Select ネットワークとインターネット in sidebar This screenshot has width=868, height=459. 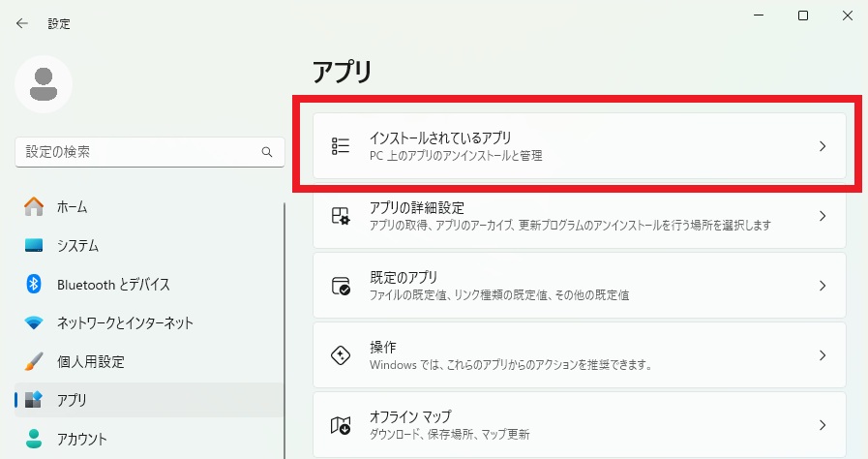(x=148, y=322)
